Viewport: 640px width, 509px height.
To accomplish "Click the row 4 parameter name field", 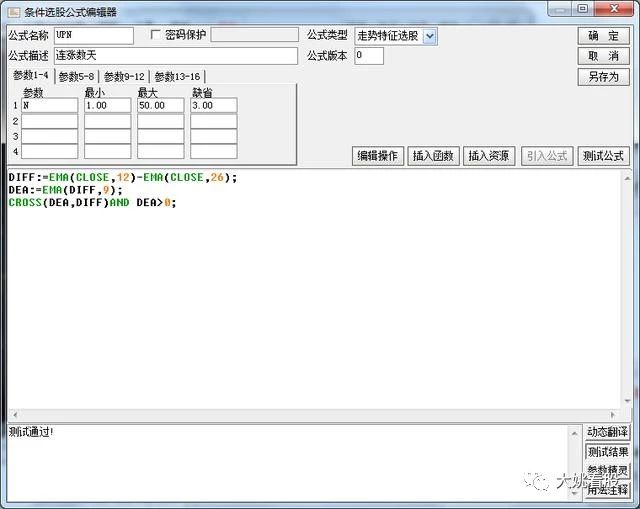I will coord(49,151).
